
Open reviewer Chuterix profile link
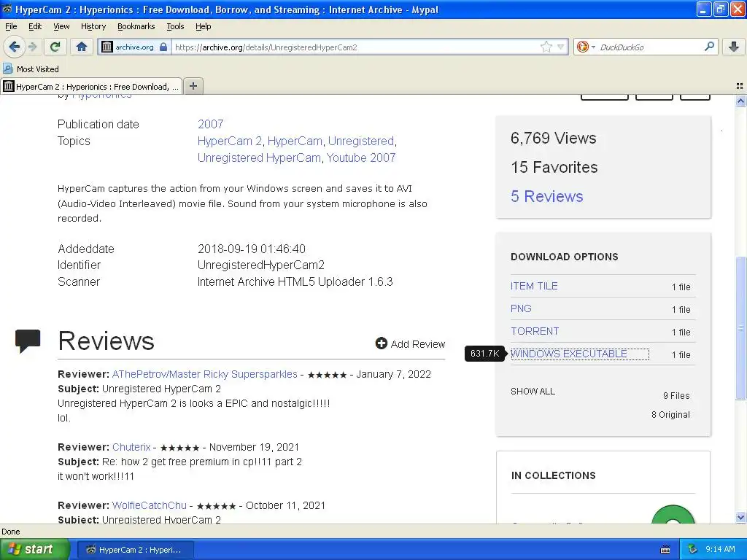131,447
